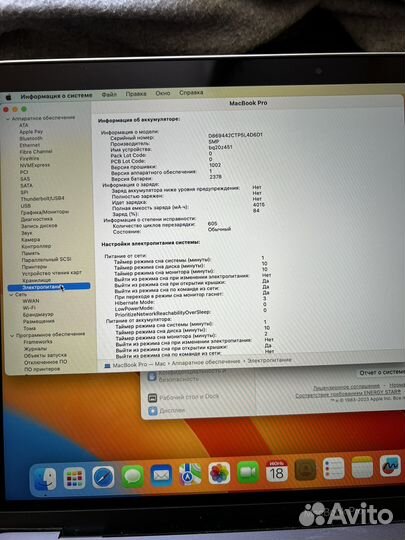Screen dimensions: 405x540
Task: Click Аппаратное обеспечение in the path bar
Action: (x=206, y=362)
